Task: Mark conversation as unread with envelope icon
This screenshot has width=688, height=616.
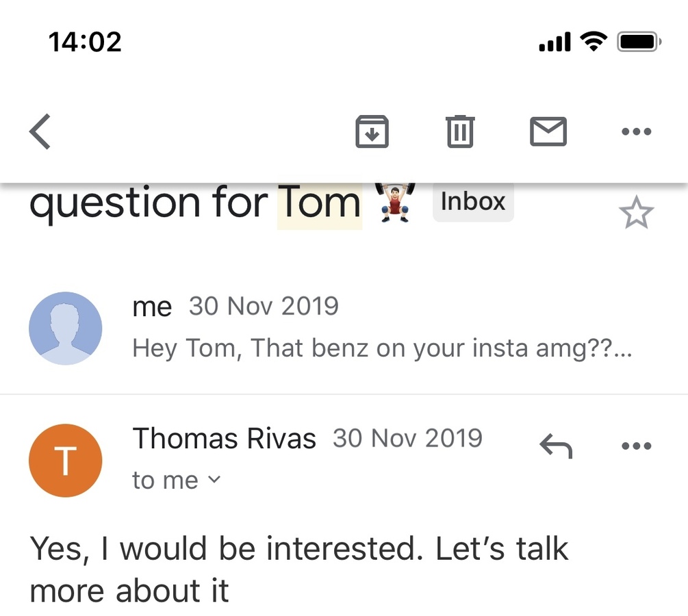Action: [548, 131]
